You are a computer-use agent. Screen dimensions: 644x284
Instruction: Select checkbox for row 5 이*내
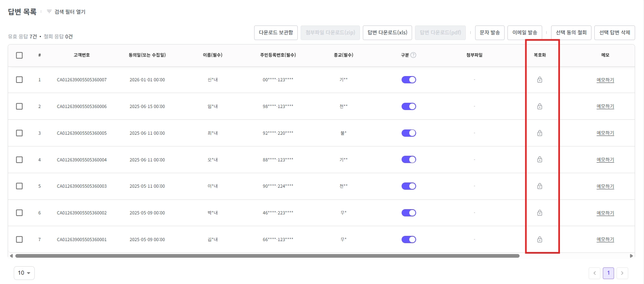19,186
